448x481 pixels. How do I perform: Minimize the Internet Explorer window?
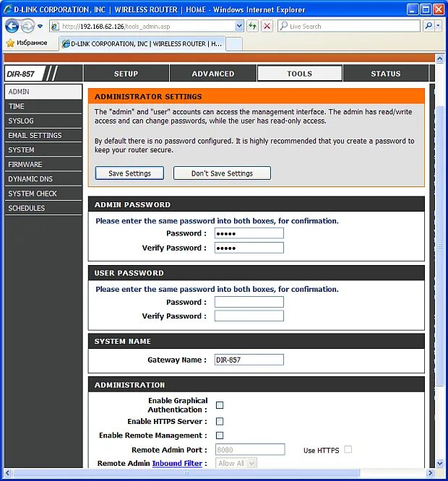413,10
